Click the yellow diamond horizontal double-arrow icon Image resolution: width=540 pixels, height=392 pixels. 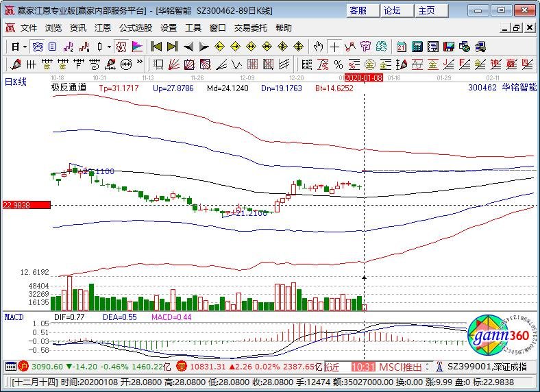pyautogui.click(x=251, y=47)
